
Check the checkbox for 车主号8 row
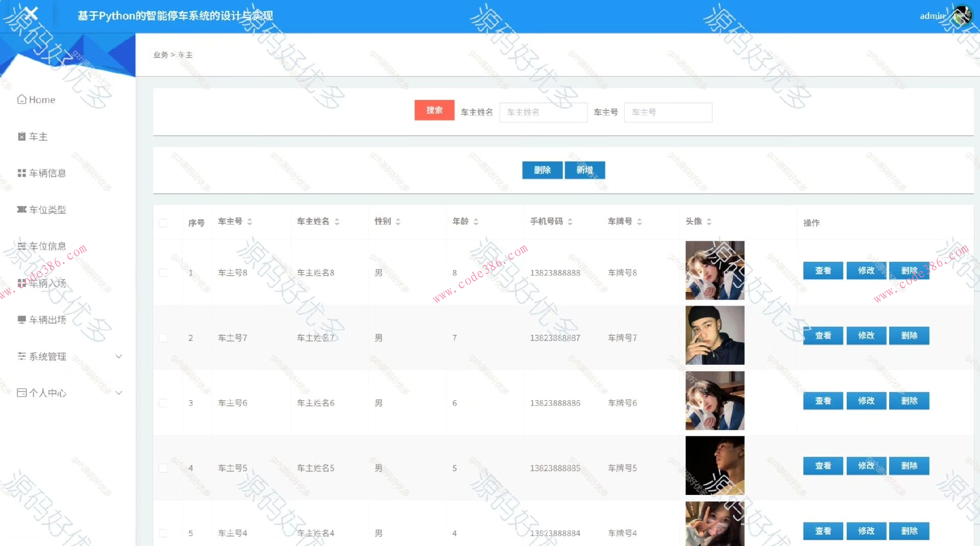(x=163, y=272)
